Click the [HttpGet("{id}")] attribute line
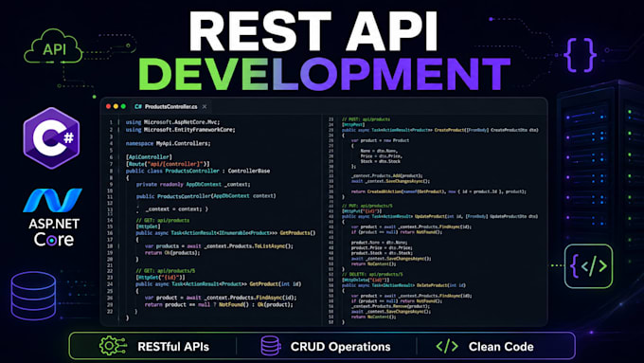The width and height of the screenshot is (644, 363). [160, 278]
